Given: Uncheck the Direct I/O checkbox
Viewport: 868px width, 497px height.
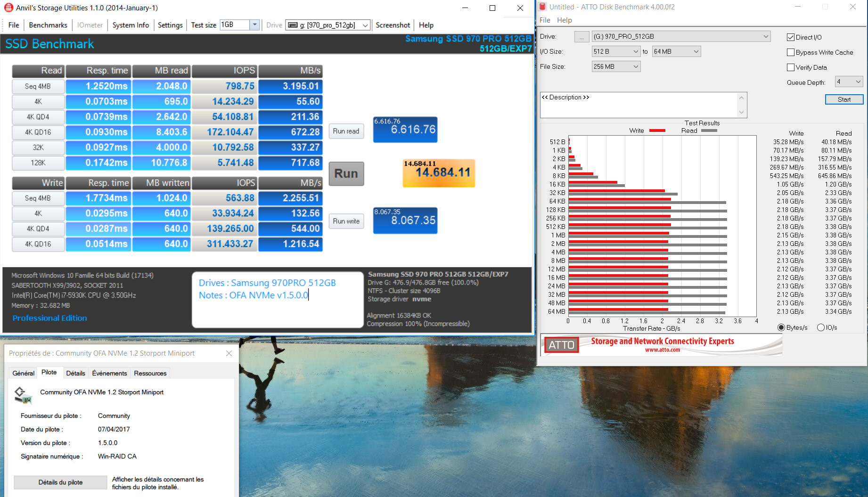Looking at the screenshot, I should pos(791,37).
